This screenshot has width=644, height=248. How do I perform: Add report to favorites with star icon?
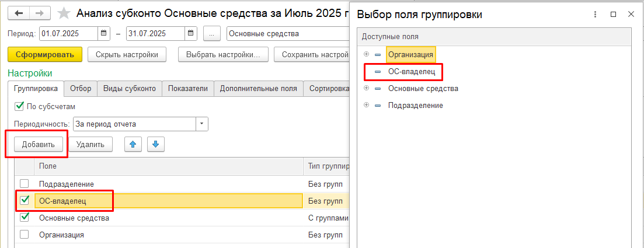(x=65, y=13)
